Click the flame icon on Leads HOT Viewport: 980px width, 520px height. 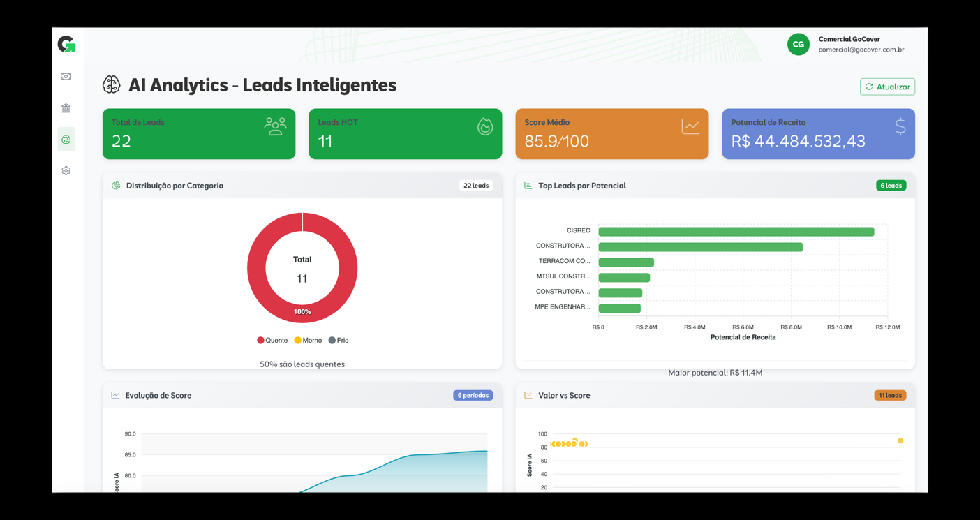pyautogui.click(x=484, y=126)
